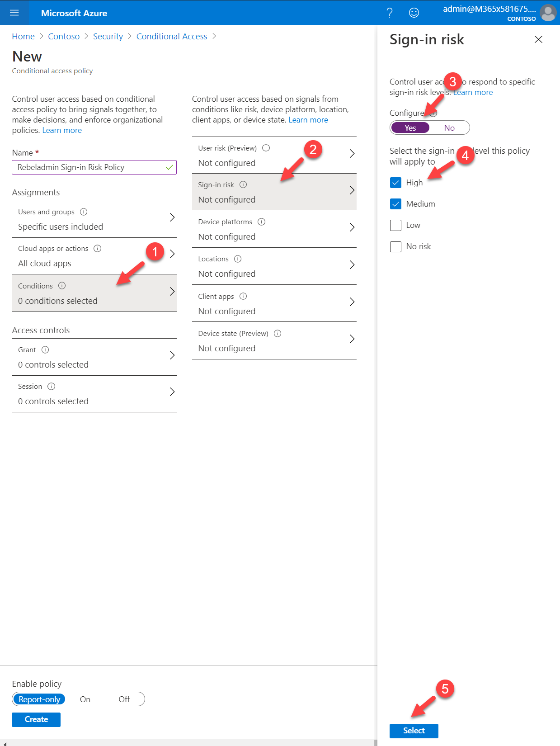View the info tooltip beside Sign-in risk
Viewport: 560px width, 746px height.
pyautogui.click(x=244, y=184)
